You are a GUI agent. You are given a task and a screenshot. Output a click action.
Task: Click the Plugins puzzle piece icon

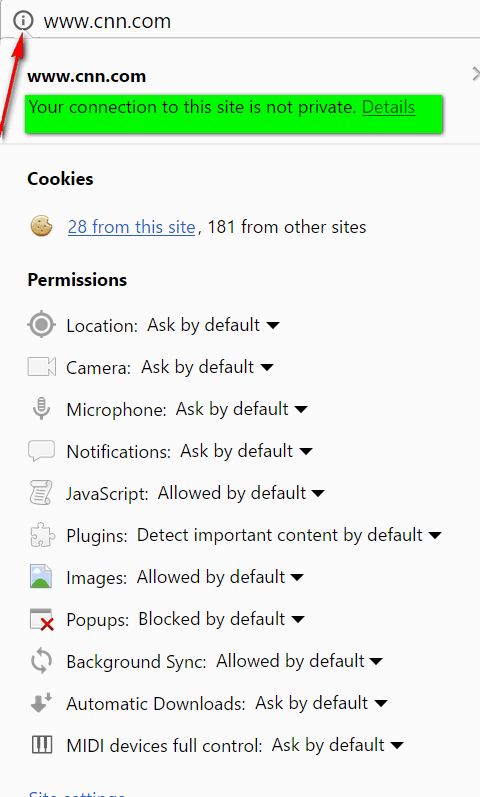click(x=42, y=535)
